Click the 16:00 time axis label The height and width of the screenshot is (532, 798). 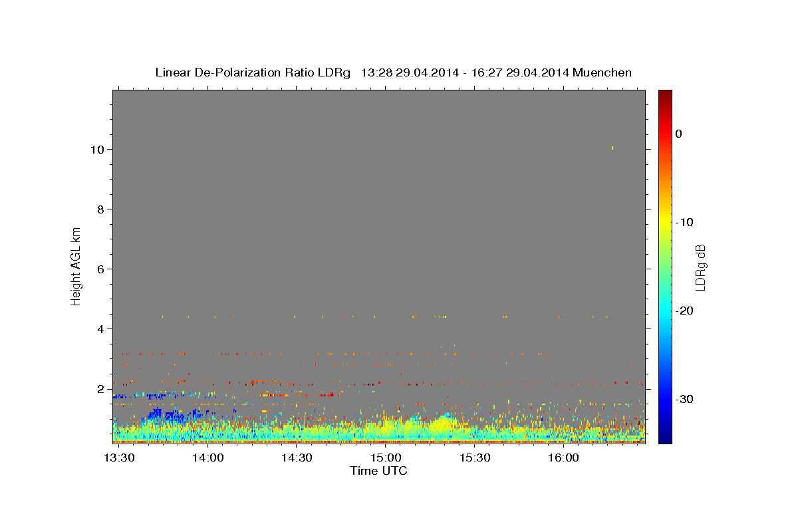point(563,458)
